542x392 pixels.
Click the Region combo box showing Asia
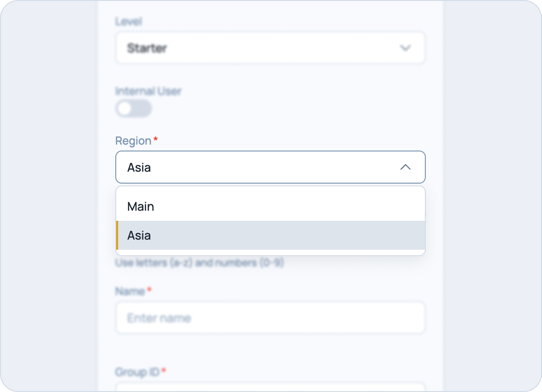270,167
